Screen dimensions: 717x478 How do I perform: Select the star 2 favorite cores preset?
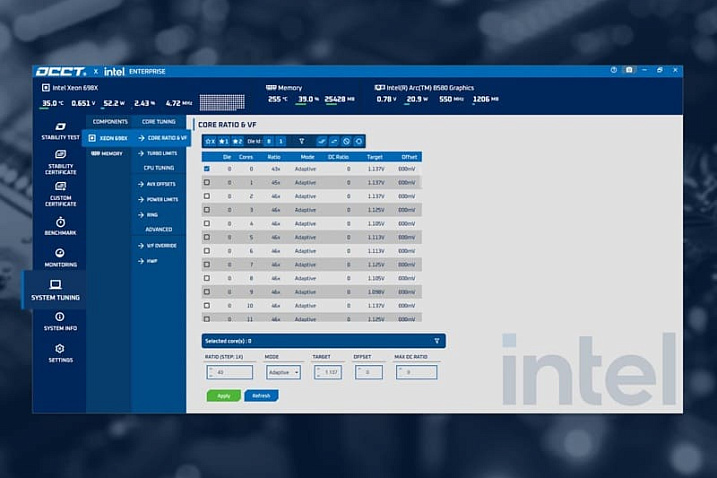[237, 141]
